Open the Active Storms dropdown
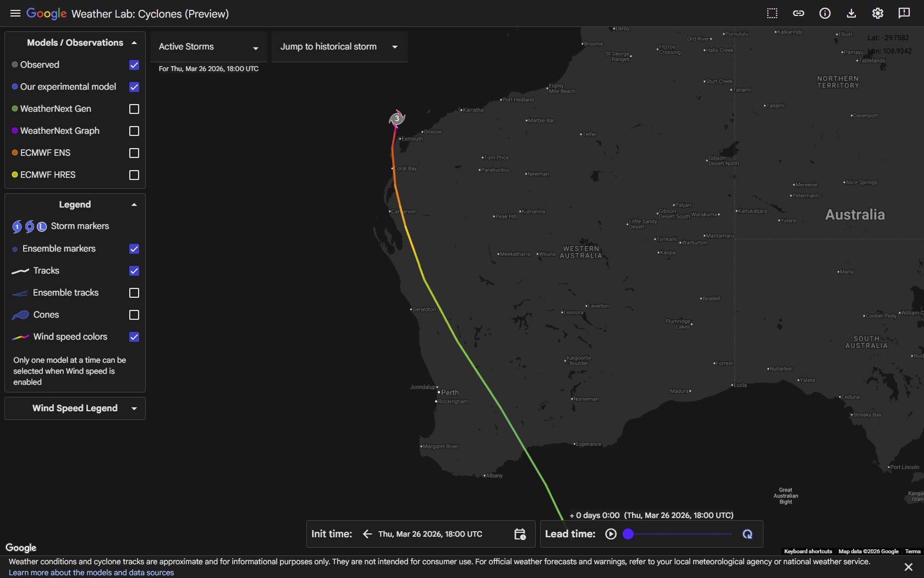Viewport: 924px width, 578px height. [208, 47]
